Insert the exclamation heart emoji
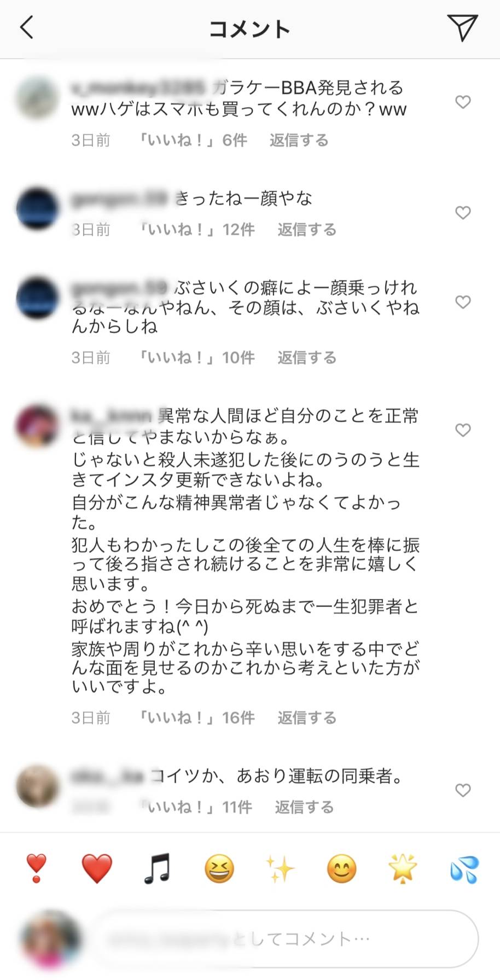This screenshot has width=500, height=980. pyautogui.click(x=36, y=868)
